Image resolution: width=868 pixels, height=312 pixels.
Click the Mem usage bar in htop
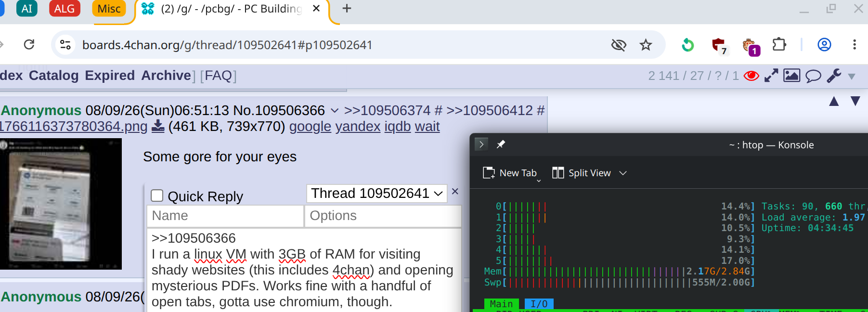click(x=620, y=272)
